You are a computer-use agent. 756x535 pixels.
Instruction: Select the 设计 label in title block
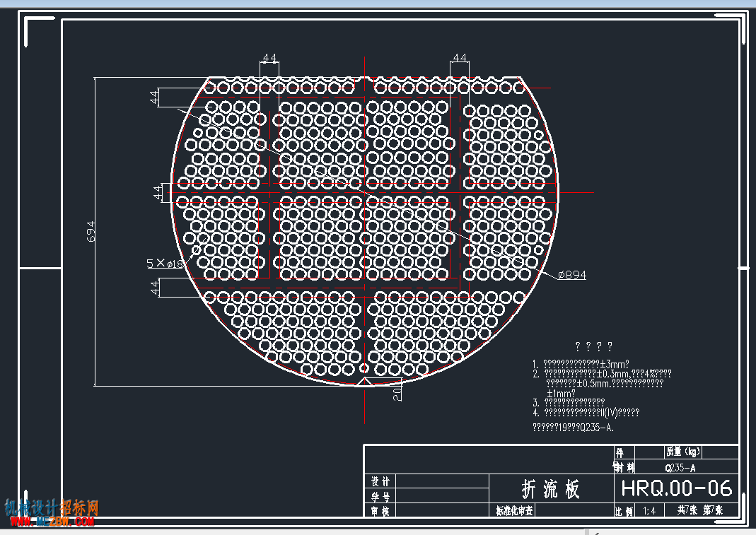click(380, 481)
